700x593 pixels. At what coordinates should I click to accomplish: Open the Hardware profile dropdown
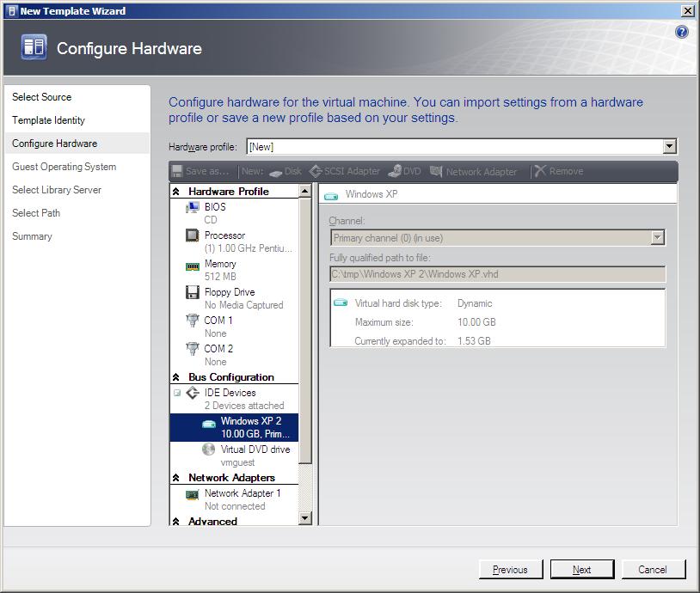coord(670,147)
